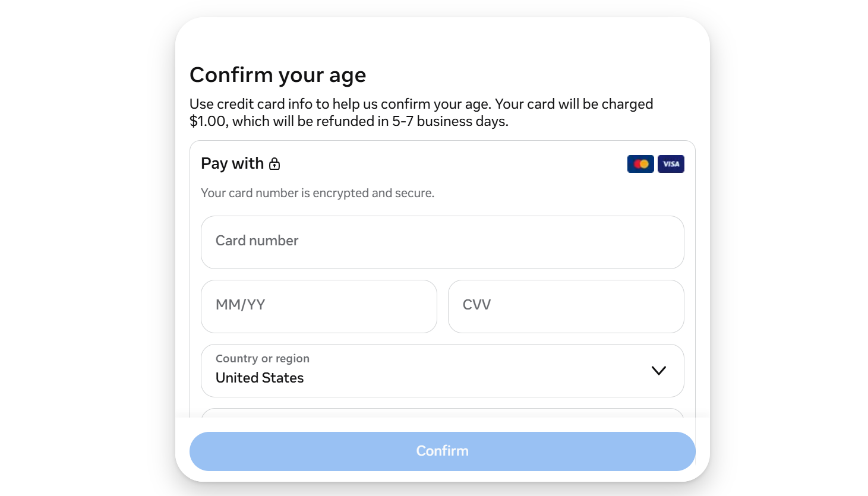Click the MM/YY placeholder text
Viewport: 868px width, 496px height.
[240, 305]
